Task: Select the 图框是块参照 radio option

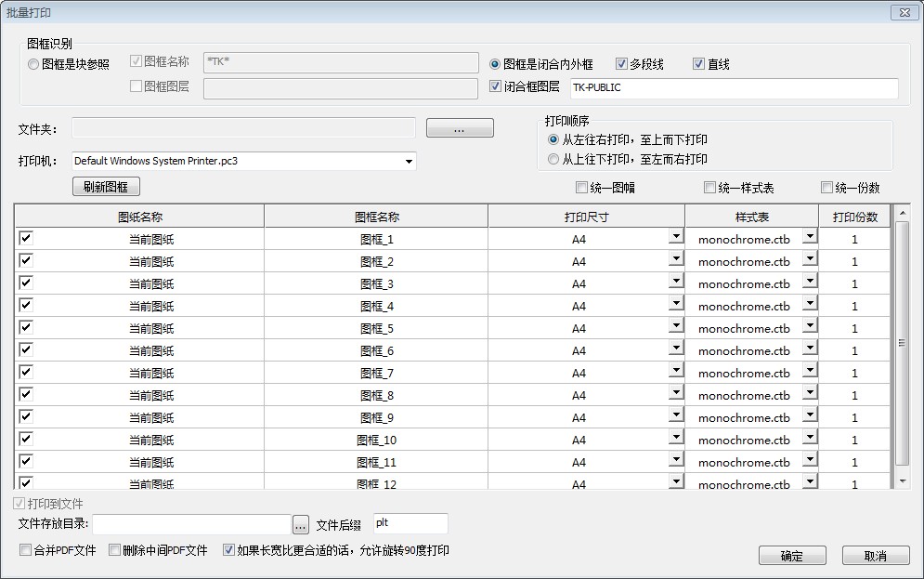Action: (34, 64)
